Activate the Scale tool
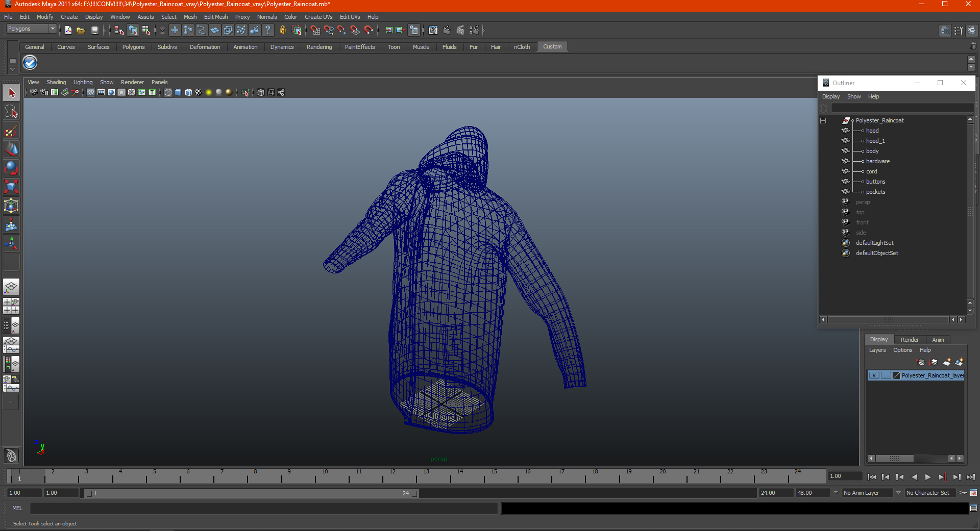The image size is (980, 531). (x=11, y=187)
